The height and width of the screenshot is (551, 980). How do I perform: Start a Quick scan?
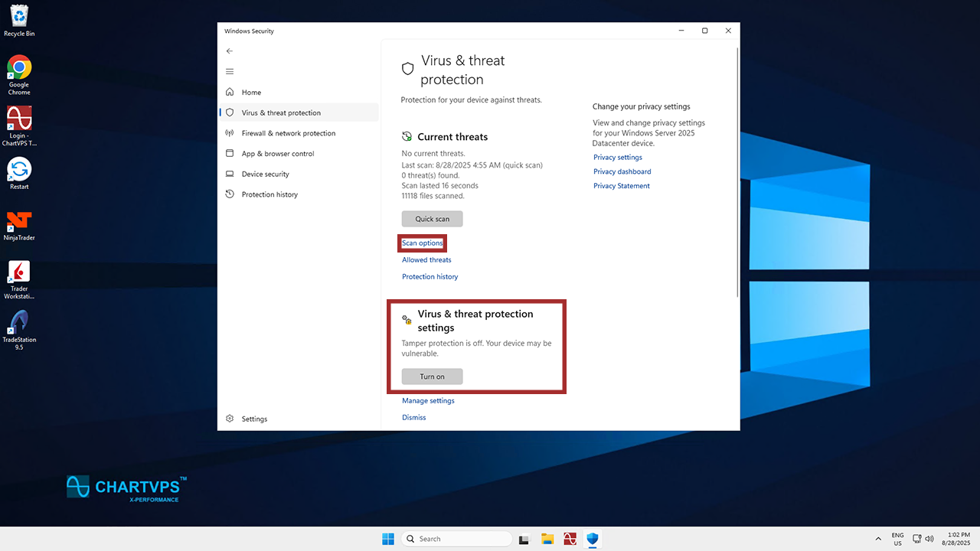pyautogui.click(x=432, y=219)
